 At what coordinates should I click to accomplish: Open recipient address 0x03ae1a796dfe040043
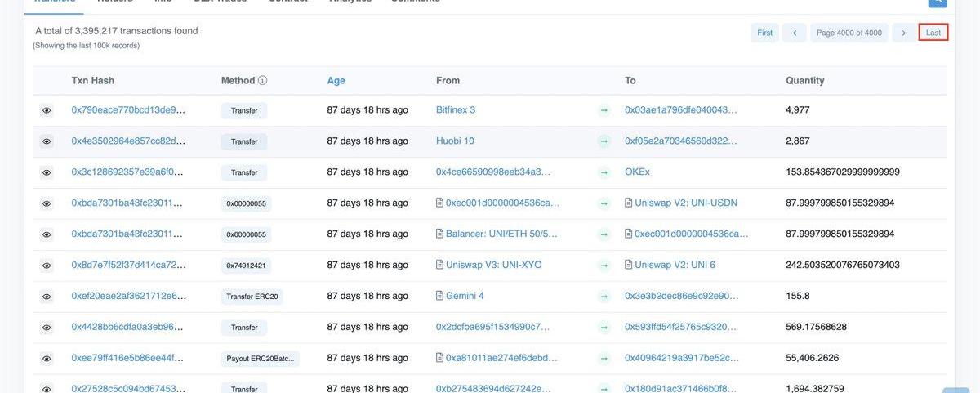tap(681, 109)
